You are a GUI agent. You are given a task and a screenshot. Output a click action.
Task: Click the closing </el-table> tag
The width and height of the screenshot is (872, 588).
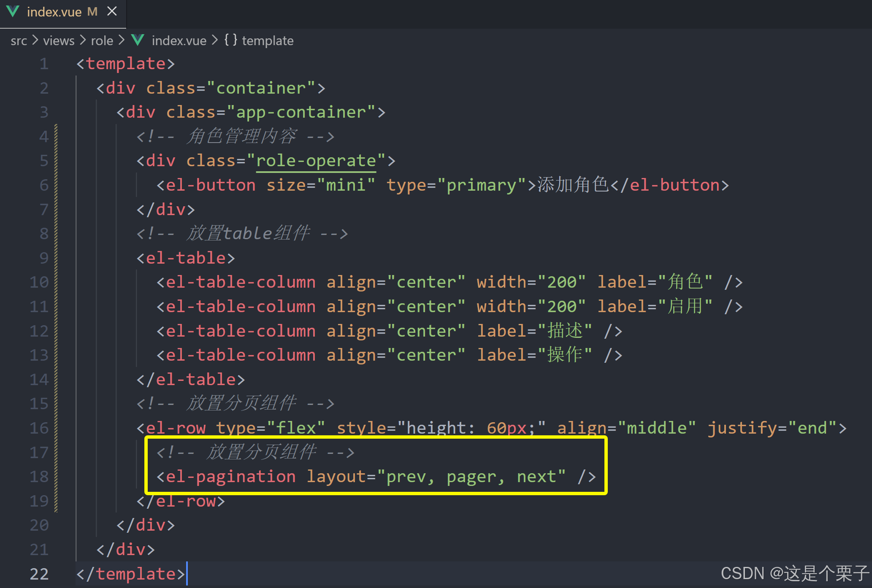191,380
